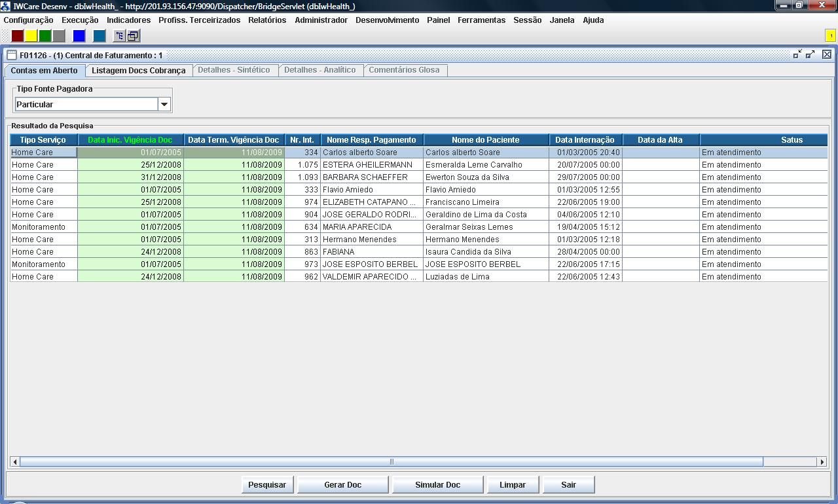Click the cascading windows toolbar icon
Image resolution: width=838 pixels, height=504 pixels.
pos(134,36)
